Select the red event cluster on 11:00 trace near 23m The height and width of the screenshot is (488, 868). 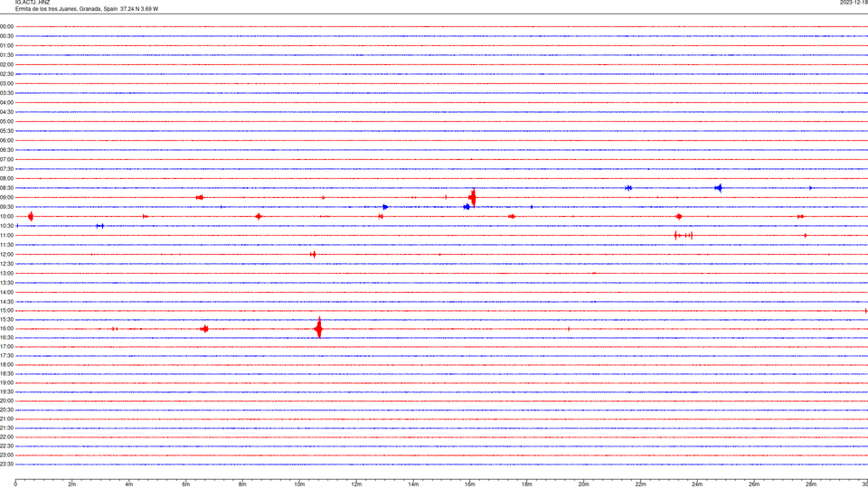coord(684,235)
